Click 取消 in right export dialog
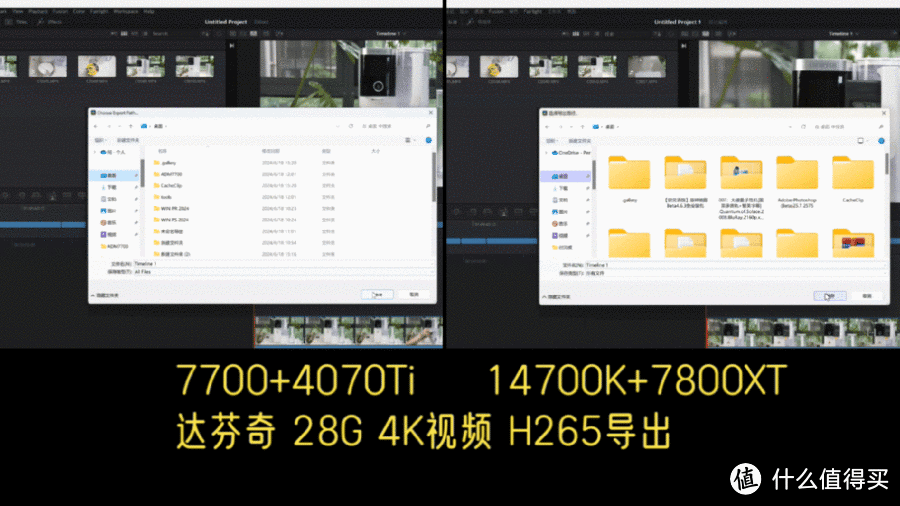900x506 pixels. (867, 296)
